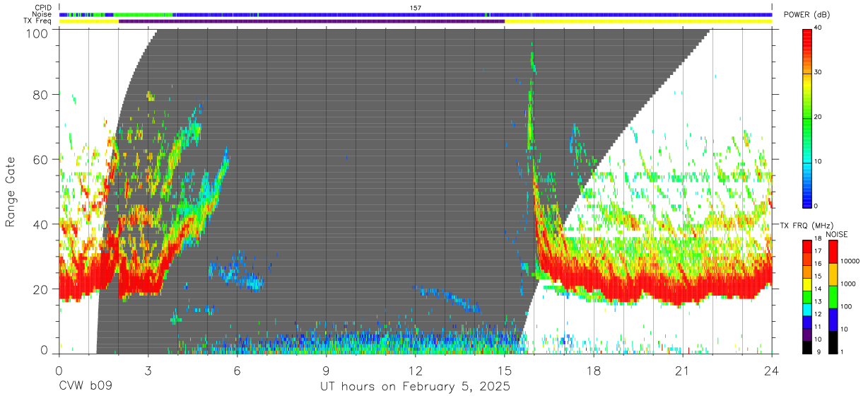Image resolution: width=868 pixels, height=401 pixels.
Task: Click the Range Gate axis label
Action: coord(11,192)
